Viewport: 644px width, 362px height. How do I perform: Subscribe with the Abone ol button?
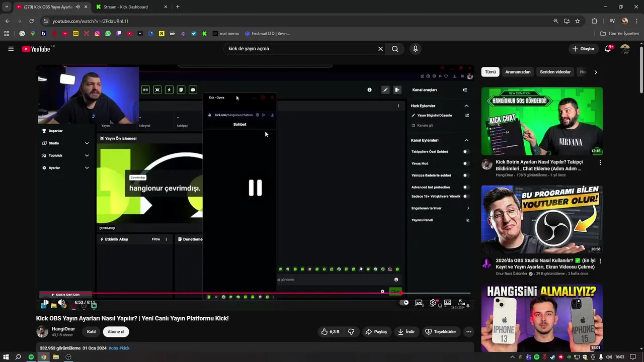pos(116,332)
